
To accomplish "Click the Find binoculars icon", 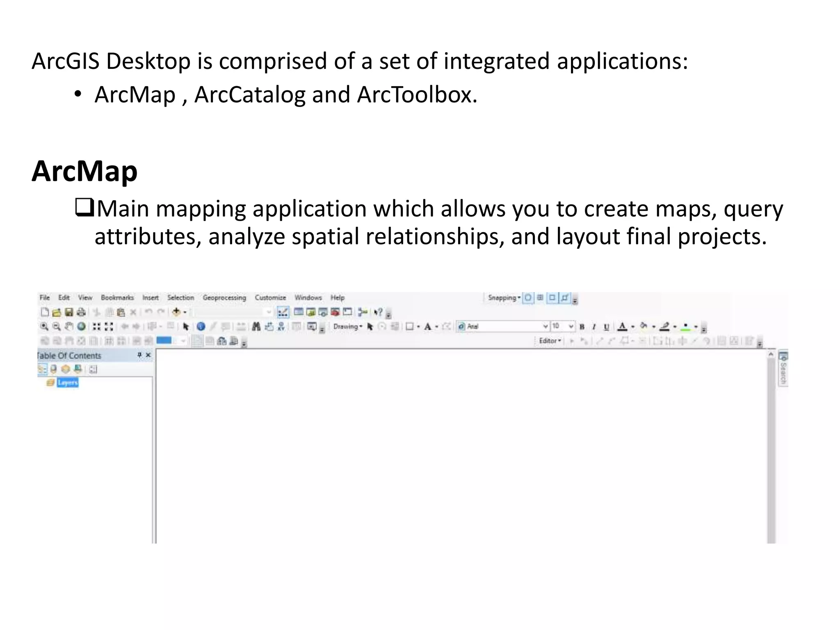I will tap(256, 326).
